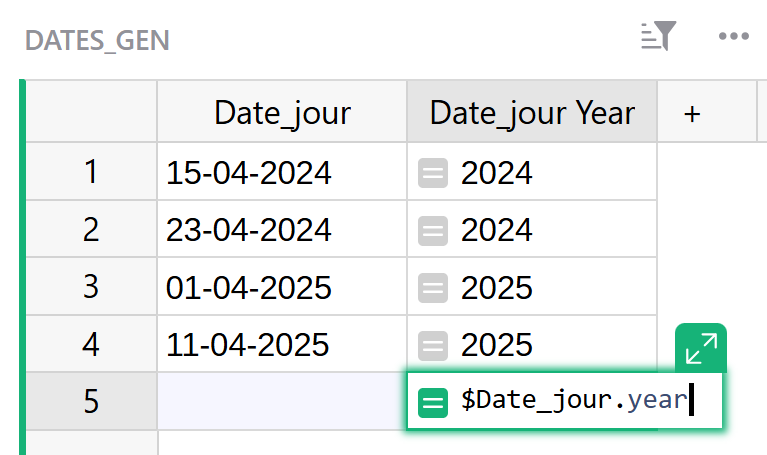This screenshot has width=767, height=455.
Task: Select the Date_jour Year column header
Action: (x=532, y=113)
